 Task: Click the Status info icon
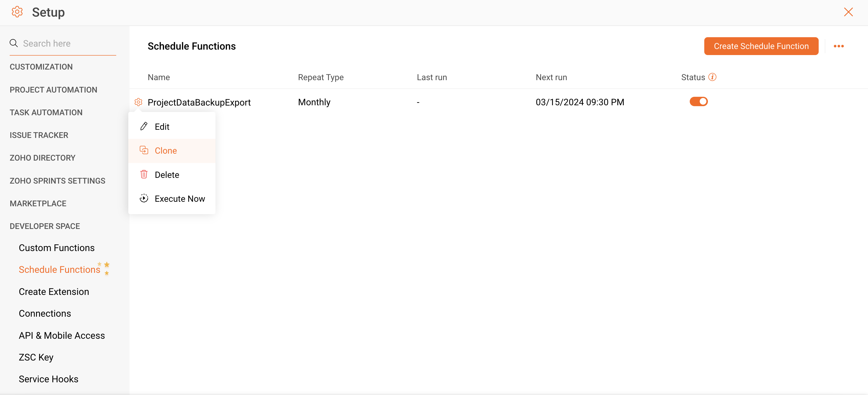point(712,77)
